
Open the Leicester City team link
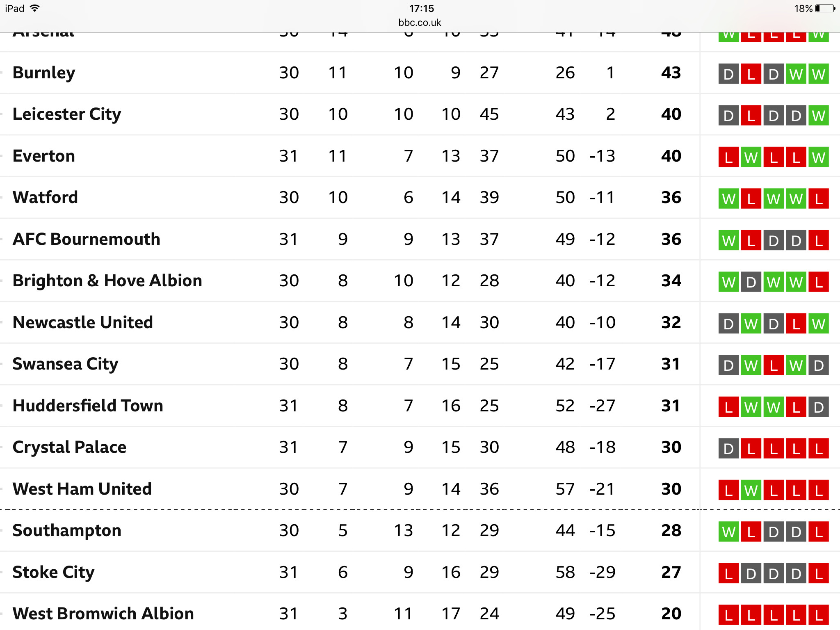coord(67,114)
